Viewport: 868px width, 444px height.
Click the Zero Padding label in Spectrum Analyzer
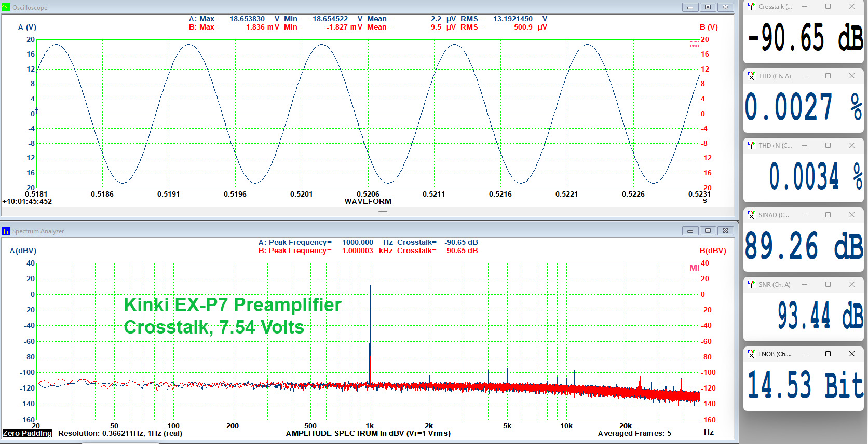[28, 433]
